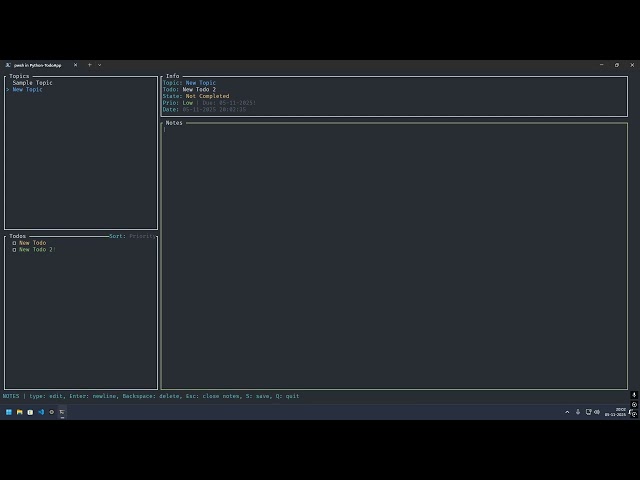This screenshot has height=480, width=640.
Task: Click the NOTES help status line
Action: tap(151, 396)
